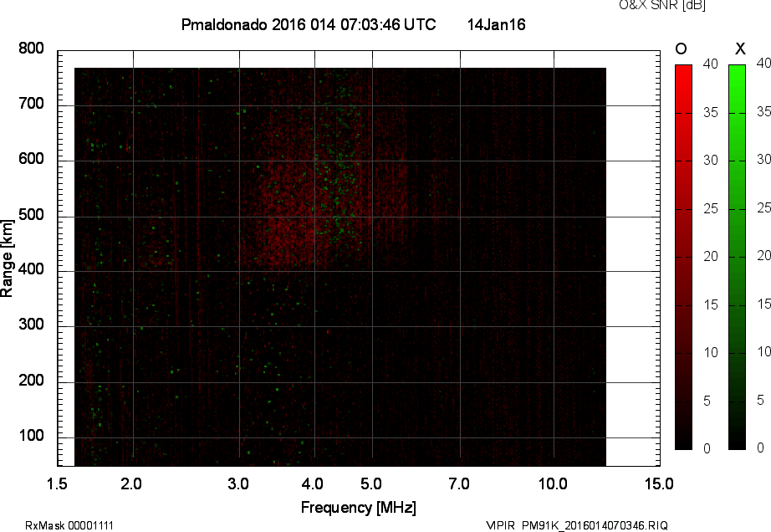Click the 'O&X SNR [dB]' colorbar heading

(661, 5)
